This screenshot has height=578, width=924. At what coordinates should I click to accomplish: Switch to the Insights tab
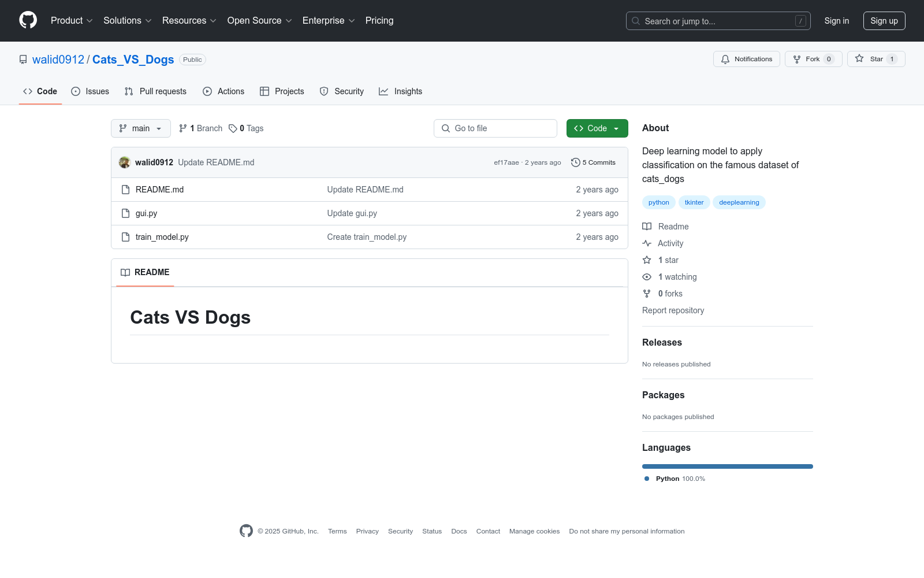pyautogui.click(x=401, y=91)
